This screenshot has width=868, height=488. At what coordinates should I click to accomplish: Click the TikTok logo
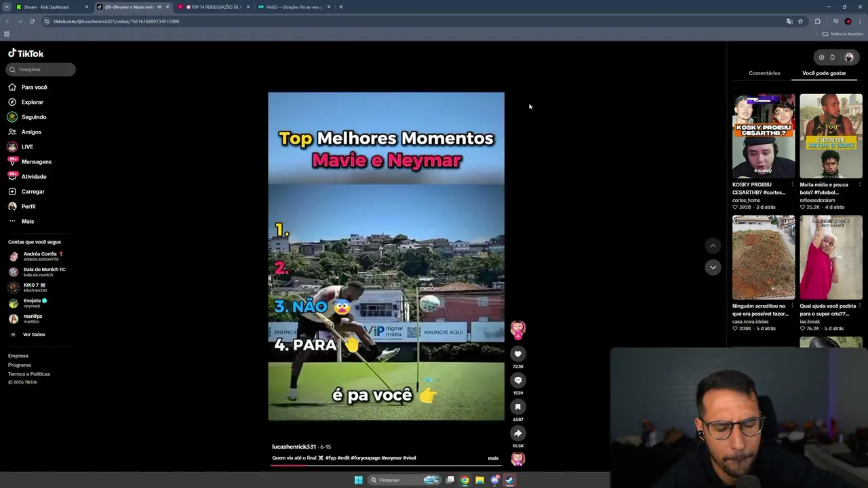(26, 54)
